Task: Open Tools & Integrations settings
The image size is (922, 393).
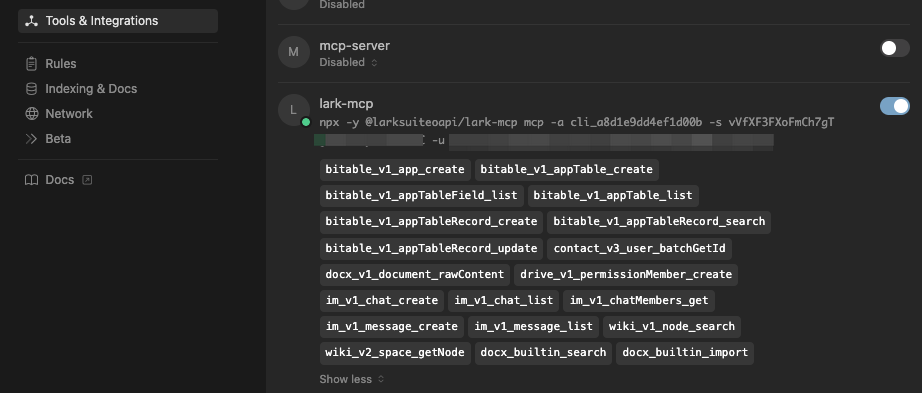Action: pos(118,21)
